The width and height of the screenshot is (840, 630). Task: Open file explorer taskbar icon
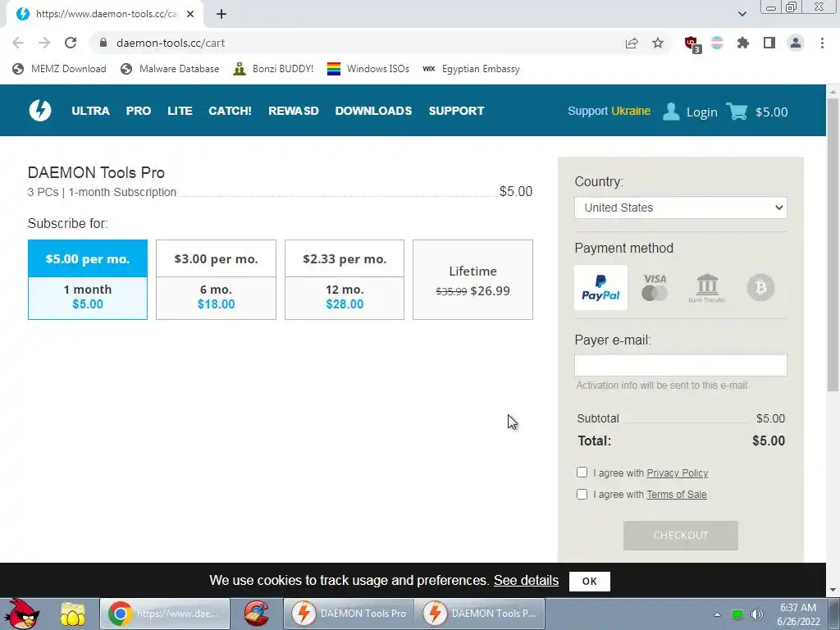(x=72, y=614)
